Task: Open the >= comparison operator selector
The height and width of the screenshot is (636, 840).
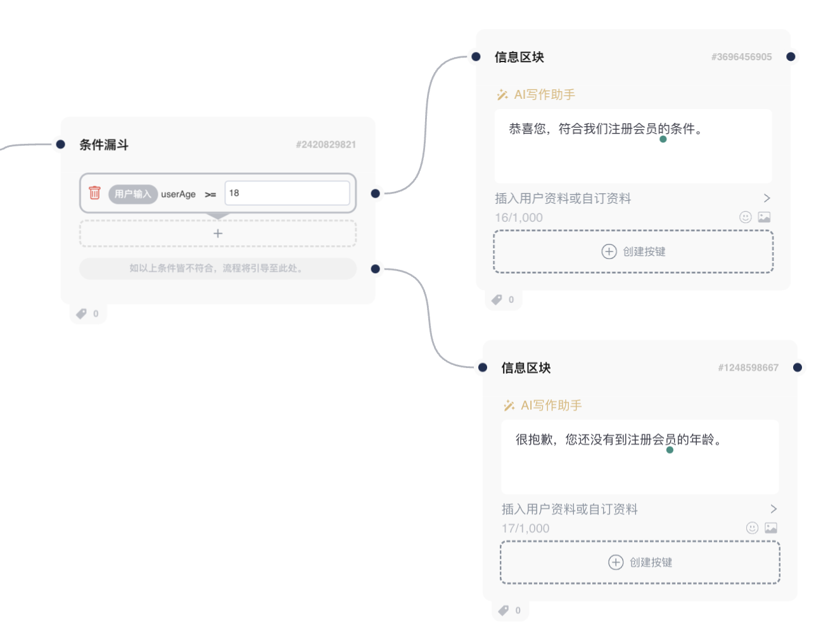Action: (210, 194)
